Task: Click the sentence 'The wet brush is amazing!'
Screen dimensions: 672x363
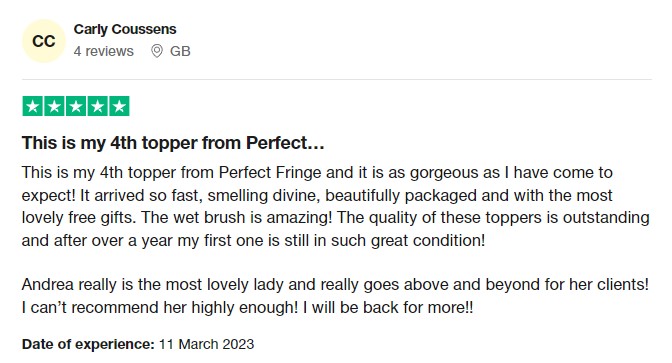Action: (x=237, y=217)
